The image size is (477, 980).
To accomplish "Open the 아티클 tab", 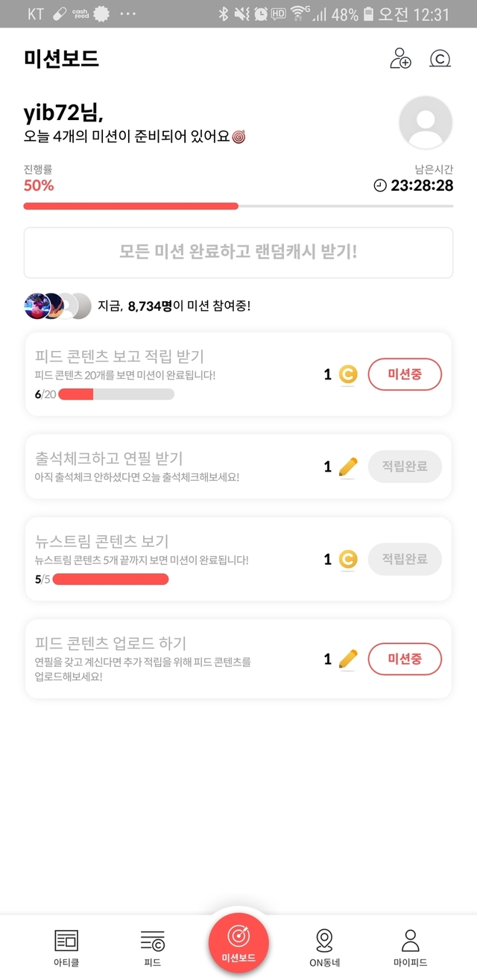I will (66, 947).
